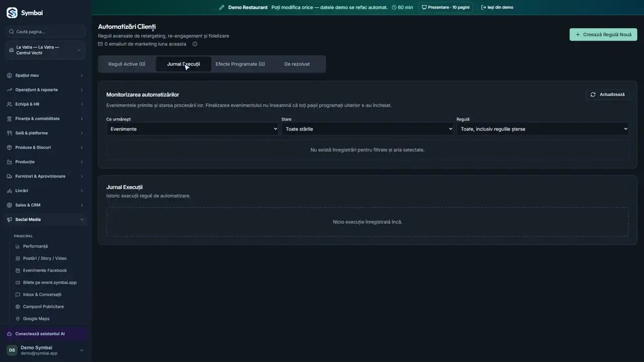The image size is (644, 362).
Task: Open the Stare filter dropdown
Action: tap(367, 129)
